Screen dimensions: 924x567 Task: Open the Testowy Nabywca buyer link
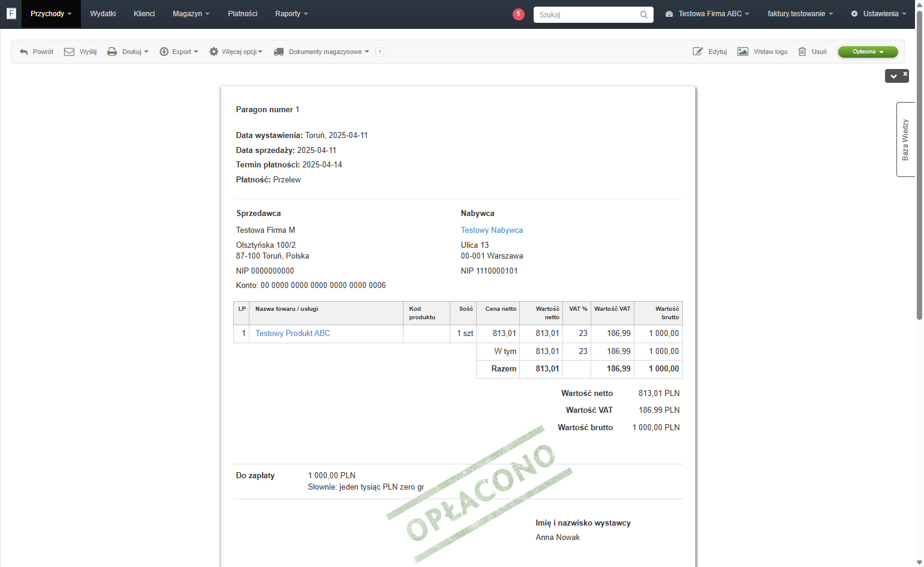coord(492,230)
